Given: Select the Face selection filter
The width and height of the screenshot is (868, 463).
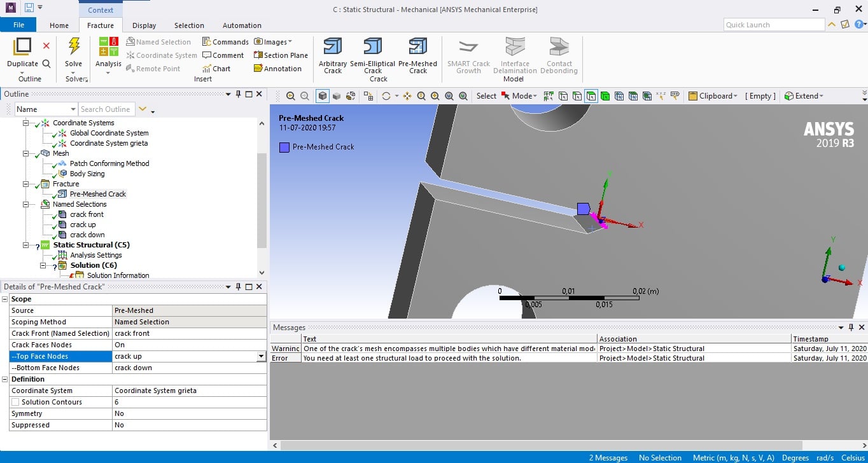Looking at the screenshot, I should point(591,96).
